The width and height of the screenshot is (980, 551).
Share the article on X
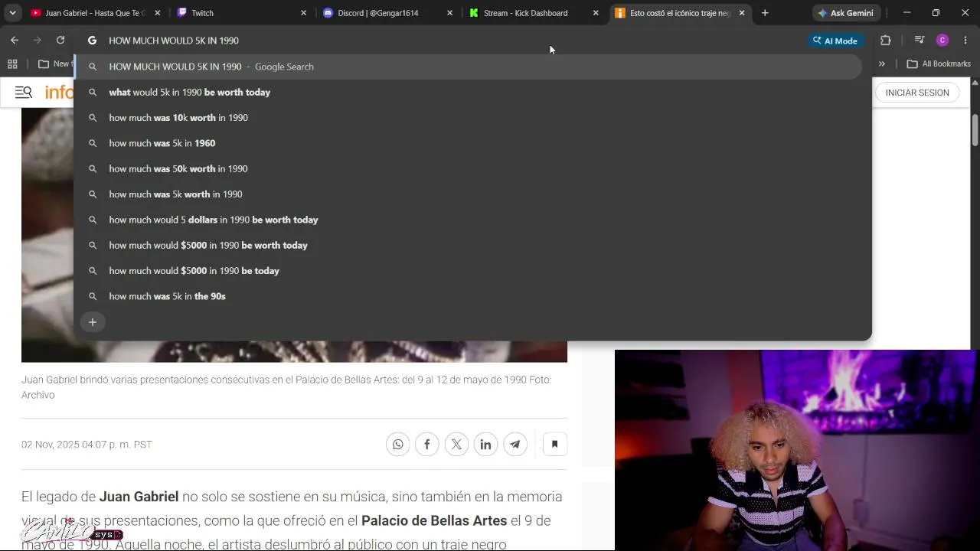(456, 444)
